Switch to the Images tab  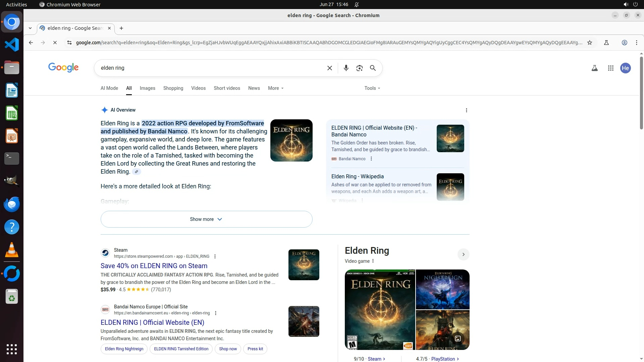147,88
